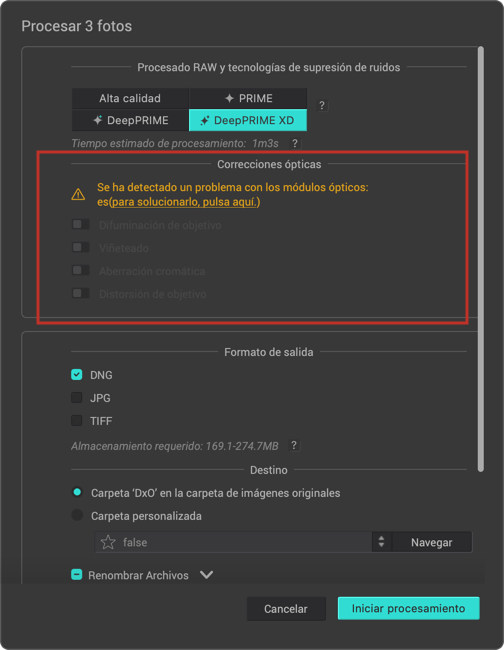This screenshot has width=504, height=650.
Task: Click the 'para solucionarlo, pulsa aquí' link
Action: [x=185, y=202]
